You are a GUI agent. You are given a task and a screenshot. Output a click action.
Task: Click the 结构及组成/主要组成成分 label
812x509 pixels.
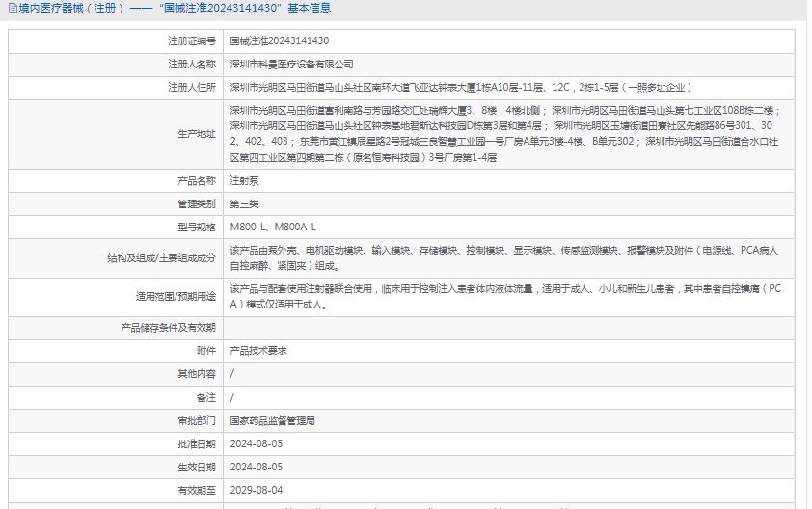[162, 257]
